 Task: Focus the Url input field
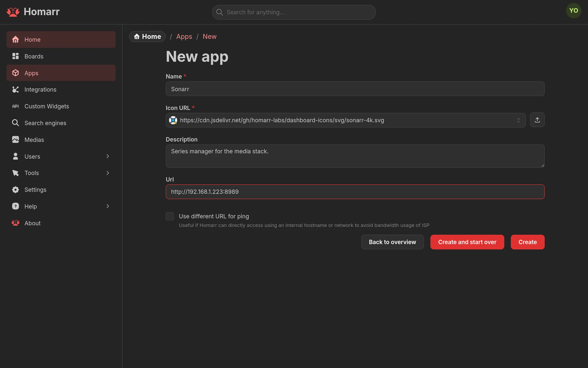(x=355, y=192)
